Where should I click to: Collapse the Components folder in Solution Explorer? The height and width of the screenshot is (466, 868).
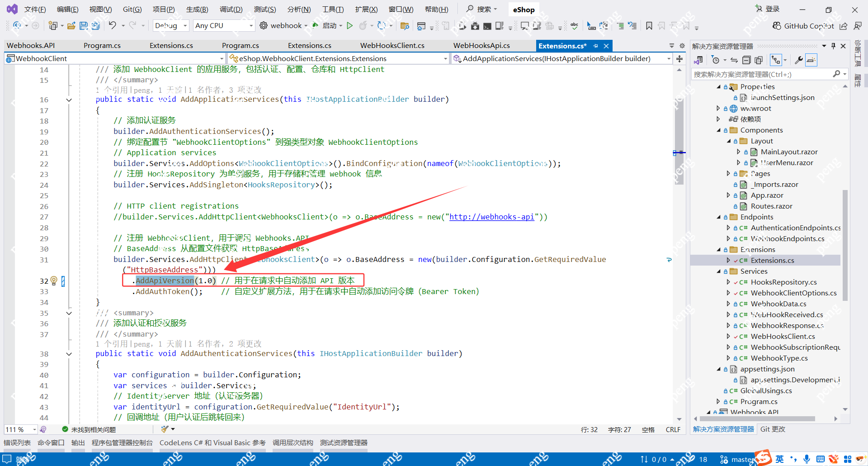tap(719, 130)
